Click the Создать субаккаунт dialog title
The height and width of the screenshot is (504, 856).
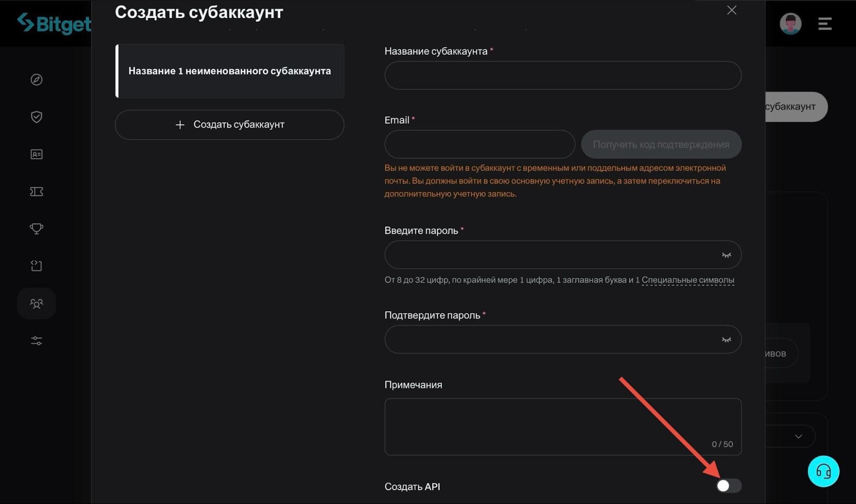tap(199, 12)
